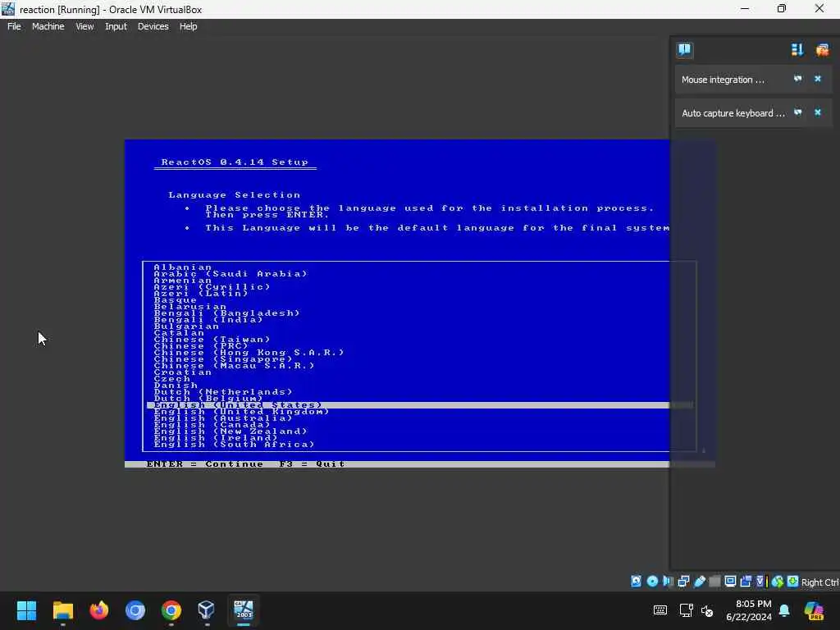Image resolution: width=840 pixels, height=630 pixels.
Task: Click the keyboard capture status icon
Action: pos(792,582)
